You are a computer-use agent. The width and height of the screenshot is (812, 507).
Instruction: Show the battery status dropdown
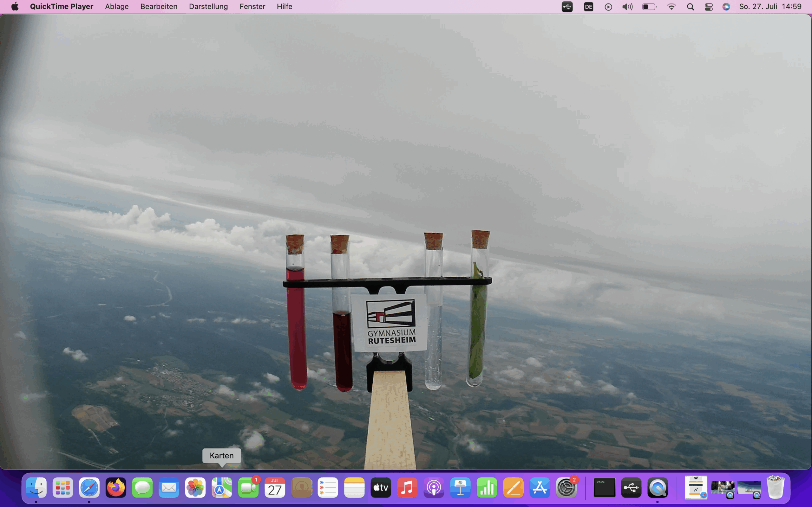coord(649,7)
